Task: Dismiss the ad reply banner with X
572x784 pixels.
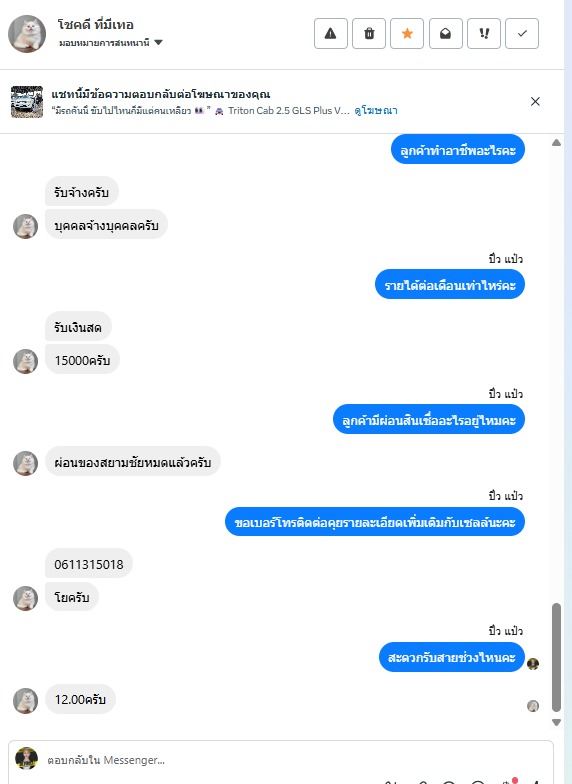Action: click(x=535, y=102)
